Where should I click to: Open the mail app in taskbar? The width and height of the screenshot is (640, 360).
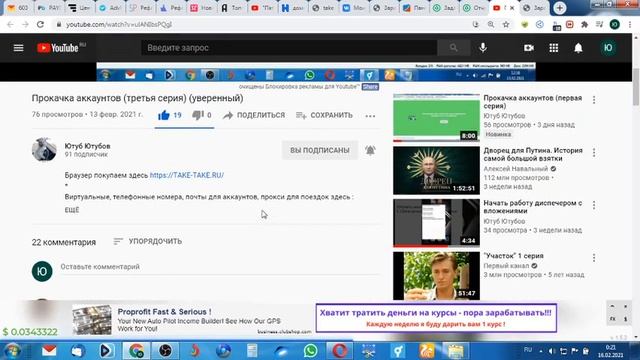click(49, 351)
